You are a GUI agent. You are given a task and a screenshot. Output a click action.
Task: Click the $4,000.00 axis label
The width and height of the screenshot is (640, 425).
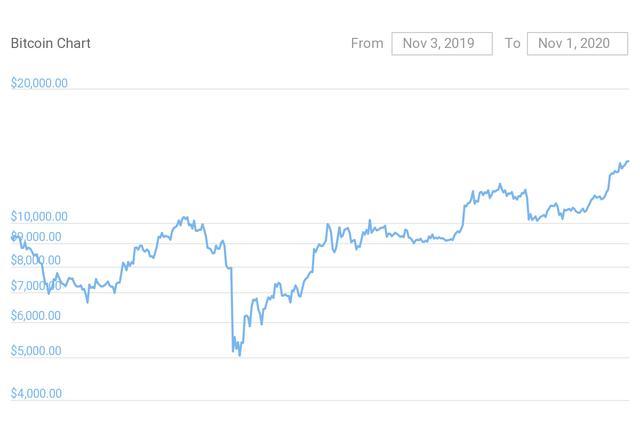[36, 393]
